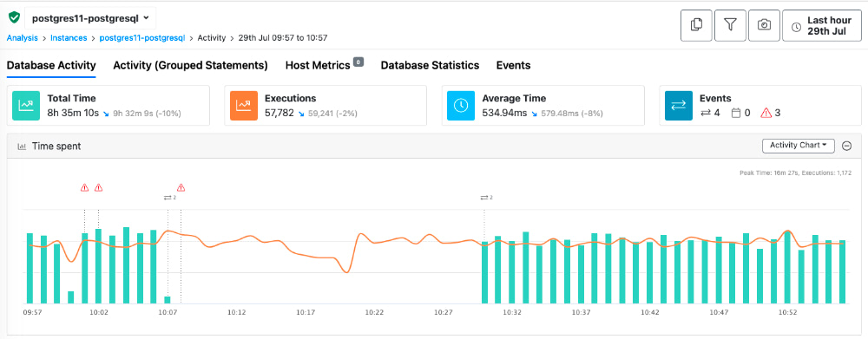Open the Activity Chart dropdown

(x=799, y=146)
